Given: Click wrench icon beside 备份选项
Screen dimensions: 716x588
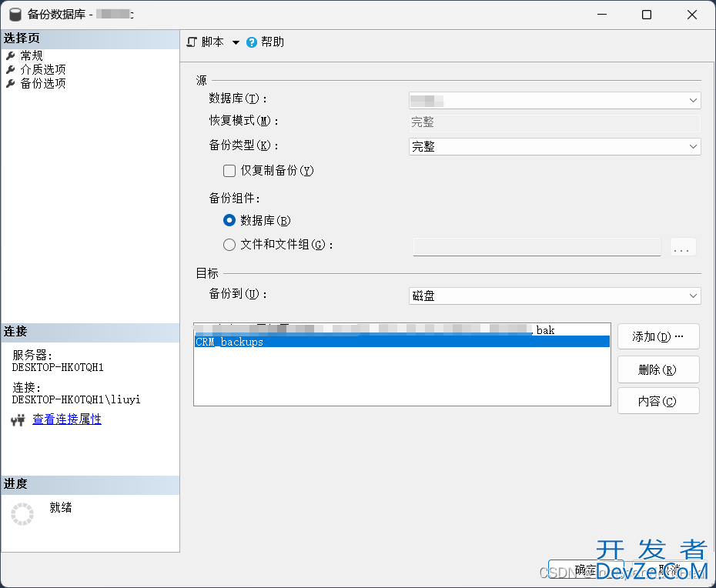Looking at the screenshot, I should pyautogui.click(x=11, y=83).
